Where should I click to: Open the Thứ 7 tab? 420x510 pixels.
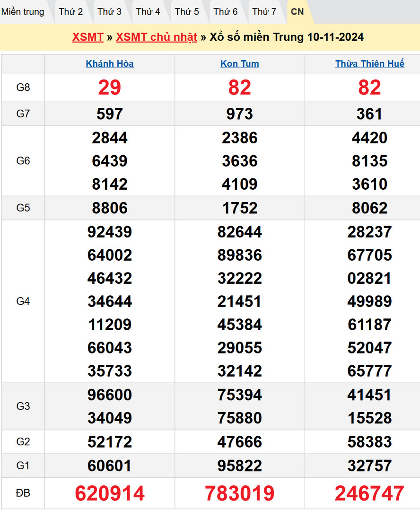pos(264,12)
